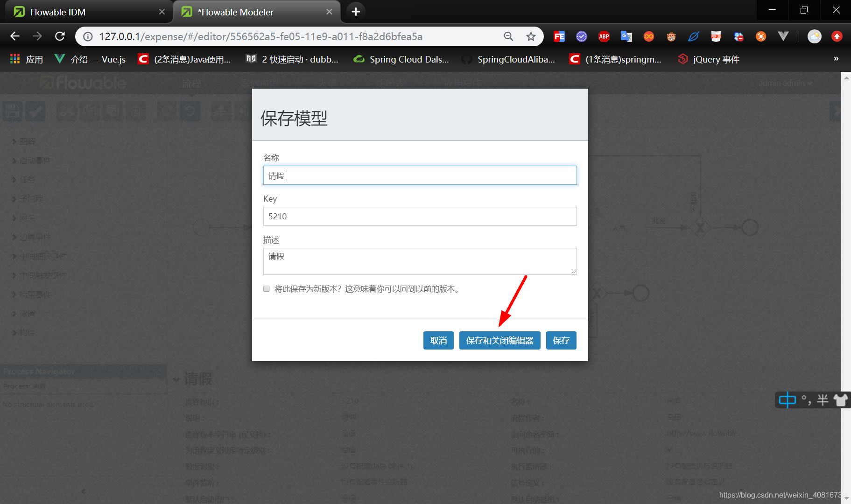Click inside the Key input field
The image size is (851, 504).
coord(419,216)
